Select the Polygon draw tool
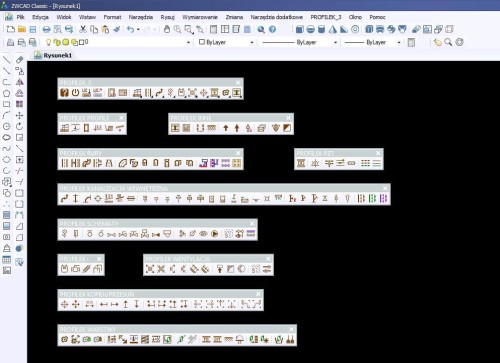Image resolution: width=500 pixels, height=363 pixels. [6, 93]
